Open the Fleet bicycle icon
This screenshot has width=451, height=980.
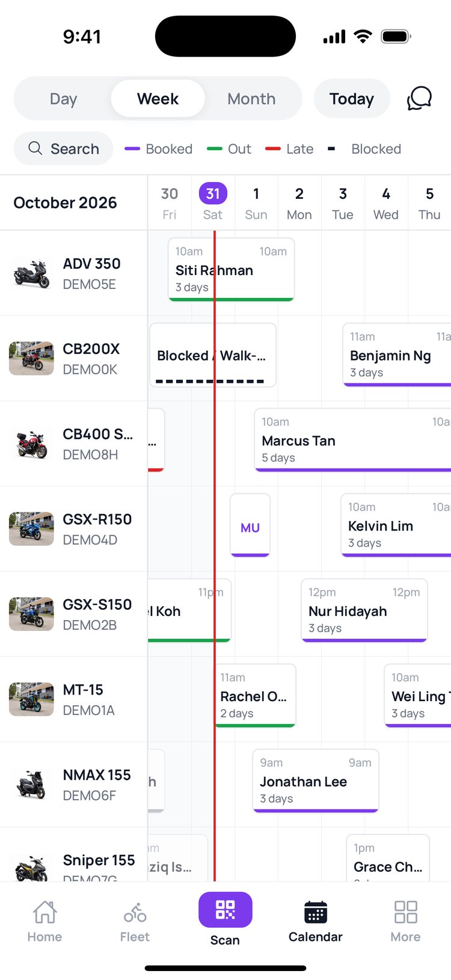pos(135,913)
